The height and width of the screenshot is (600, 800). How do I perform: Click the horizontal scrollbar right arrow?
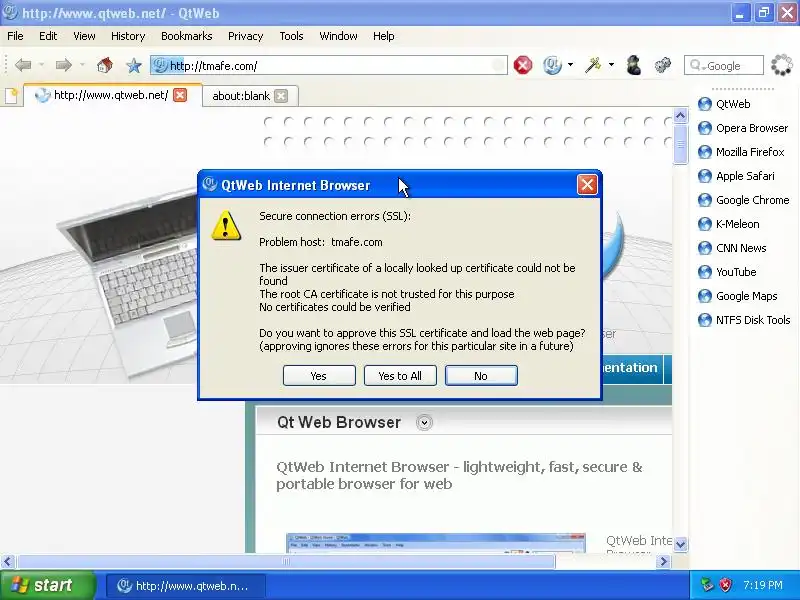click(x=663, y=562)
